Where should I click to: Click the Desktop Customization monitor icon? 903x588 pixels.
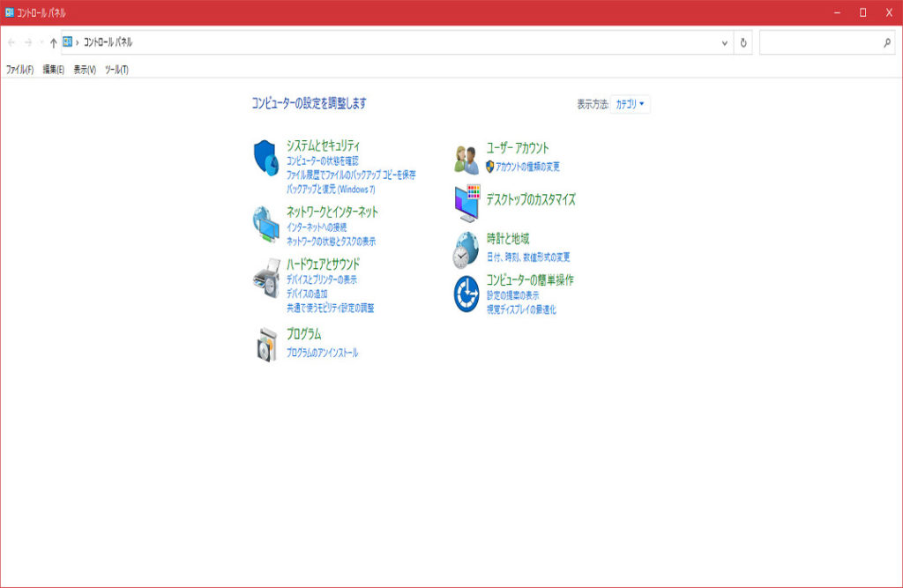[466, 204]
